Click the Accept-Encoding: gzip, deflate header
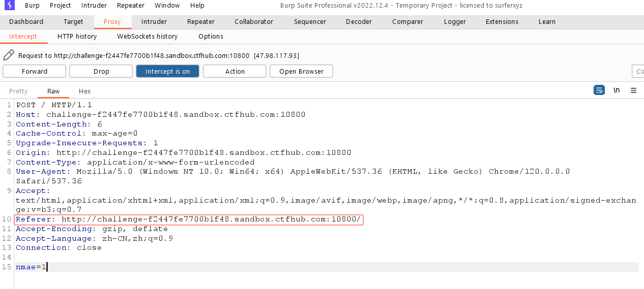The width and height of the screenshot is (644, 289). pos(92,229)
